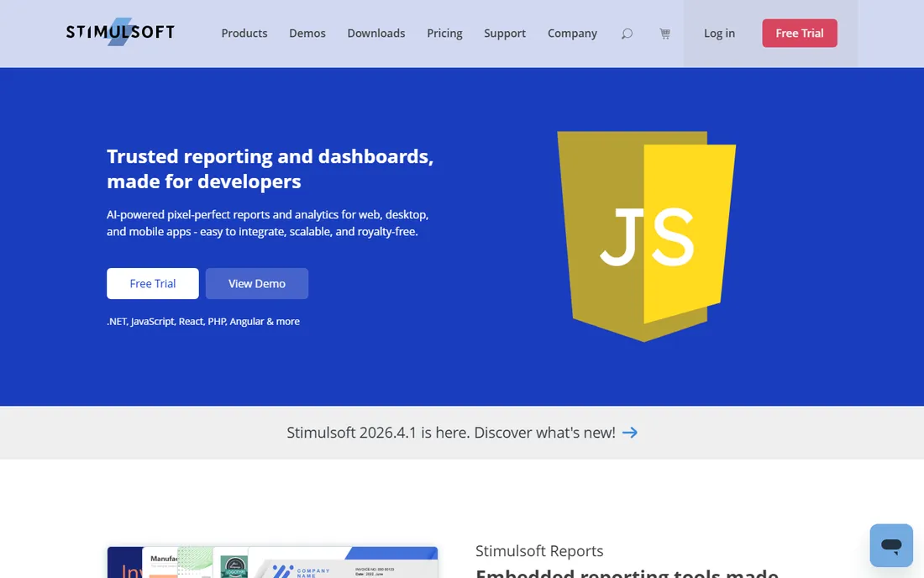This screenshot has width=924, height=578.
Task: Click the 'Trusted reporting and dashboards' headline
Action: coord(270,169)
